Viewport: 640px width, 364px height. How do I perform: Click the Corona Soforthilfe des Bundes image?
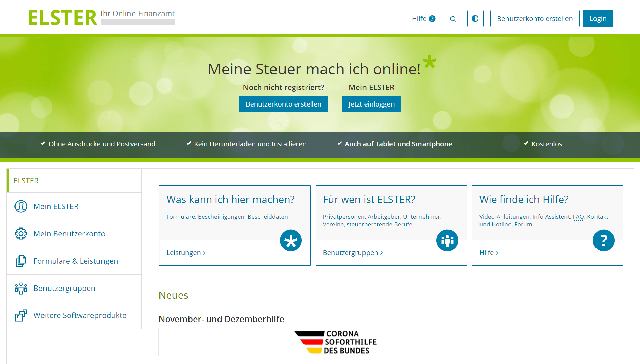pyautogui.click(x=336, y=342)
